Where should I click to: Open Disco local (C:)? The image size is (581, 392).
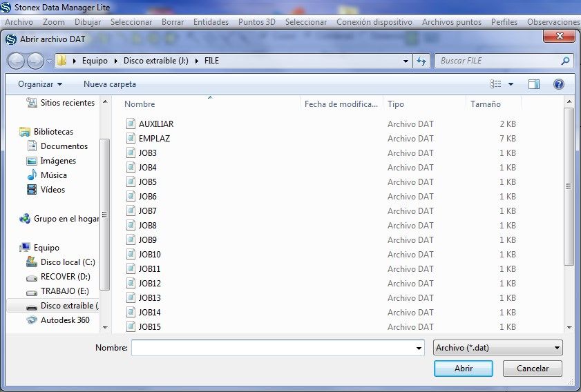point(61,262)
